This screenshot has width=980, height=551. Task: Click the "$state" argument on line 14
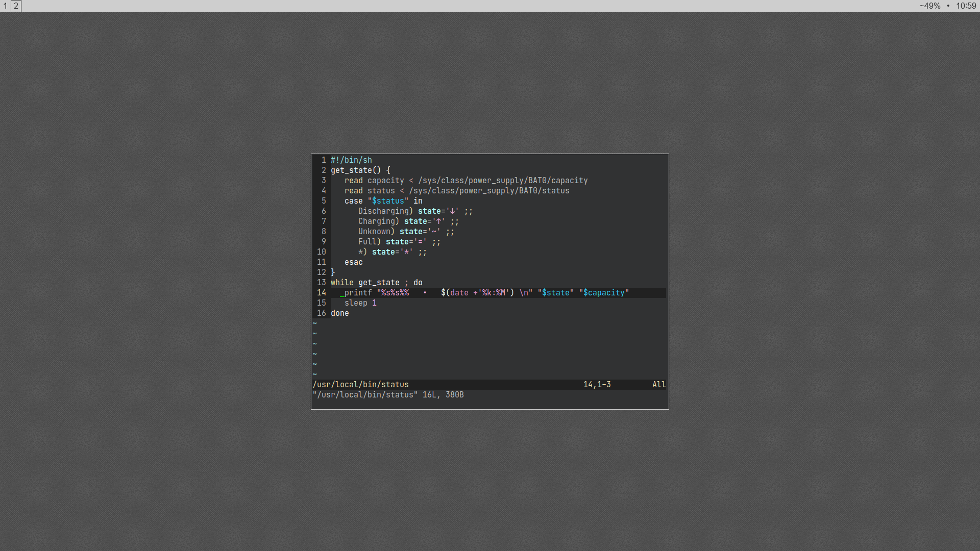click(x=556, y=293)
